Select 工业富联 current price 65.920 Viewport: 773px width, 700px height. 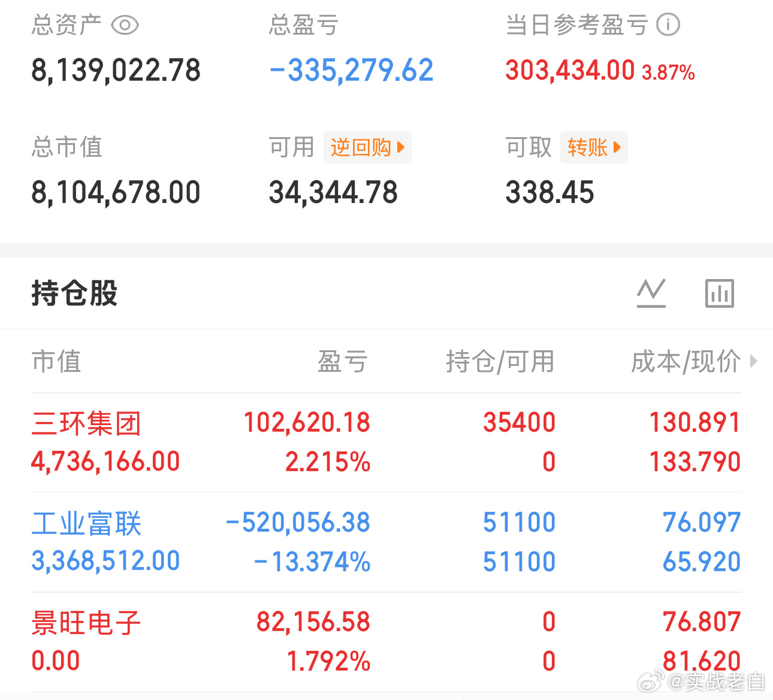coord(702,562)
